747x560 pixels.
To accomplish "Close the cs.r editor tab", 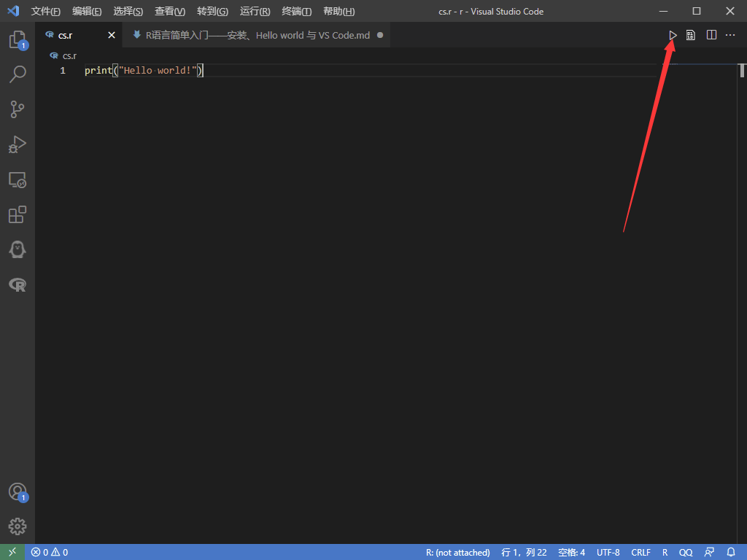I will (112, 35).
